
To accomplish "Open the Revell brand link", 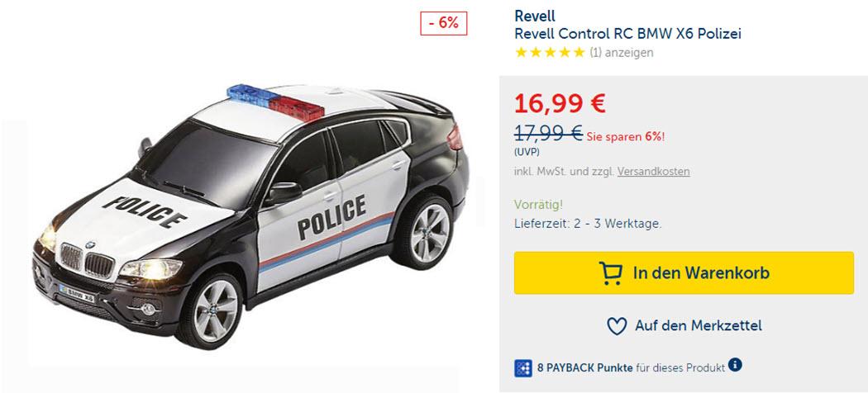I will 535,16.
